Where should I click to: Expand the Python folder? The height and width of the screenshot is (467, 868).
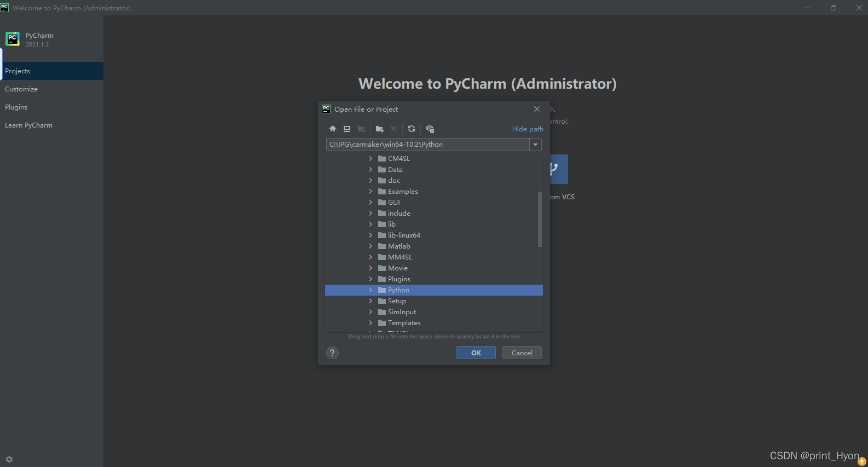tap(371, 290)
